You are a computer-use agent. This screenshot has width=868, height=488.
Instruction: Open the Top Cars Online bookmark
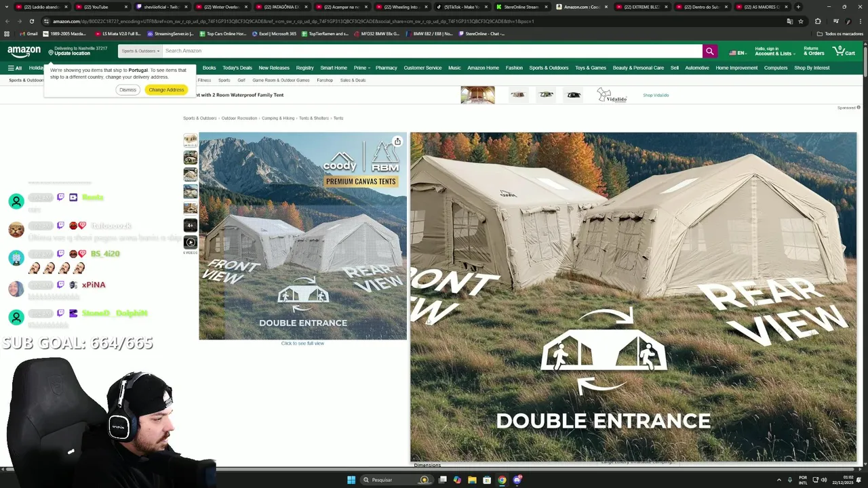coord(222,33)
